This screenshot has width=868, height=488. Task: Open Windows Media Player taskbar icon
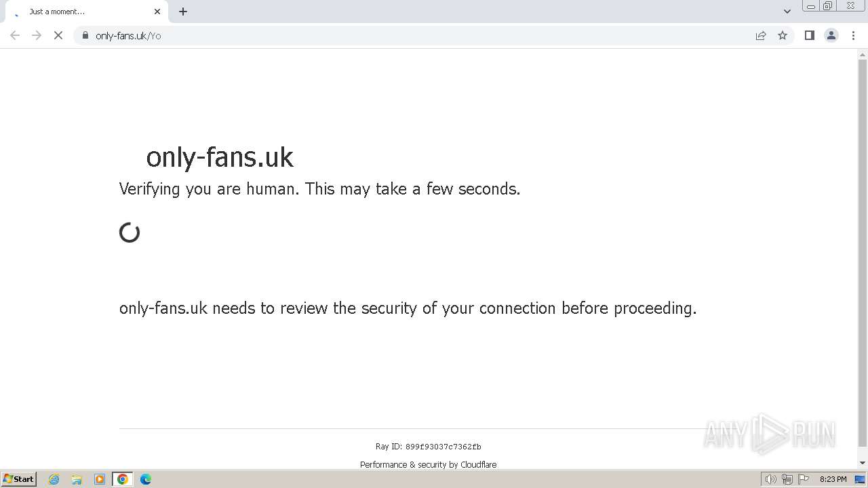pos(100,479)
